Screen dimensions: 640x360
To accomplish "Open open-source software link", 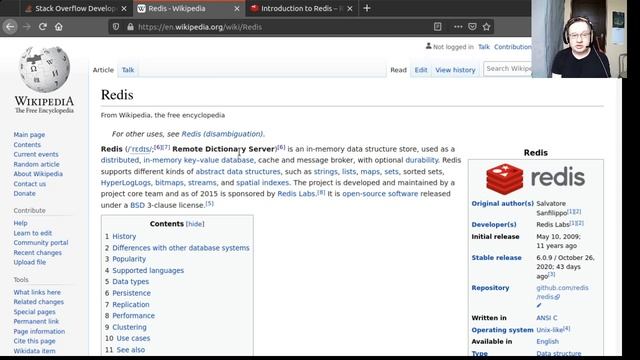I will (380, 194).
